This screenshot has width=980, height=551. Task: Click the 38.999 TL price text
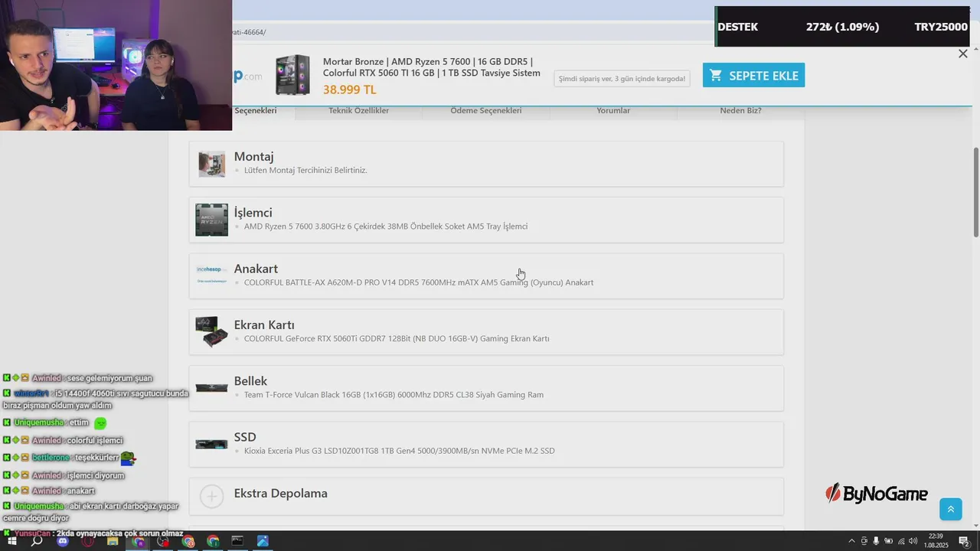click(349, 90)
